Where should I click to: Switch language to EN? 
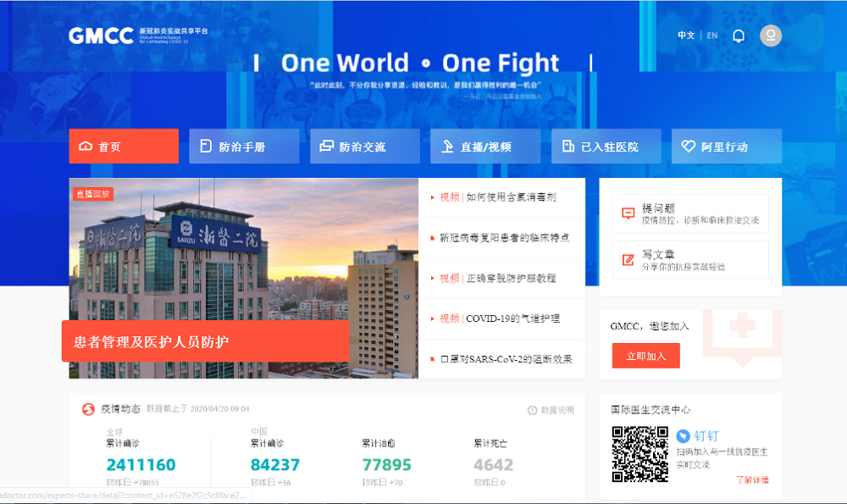coord(712,36)
